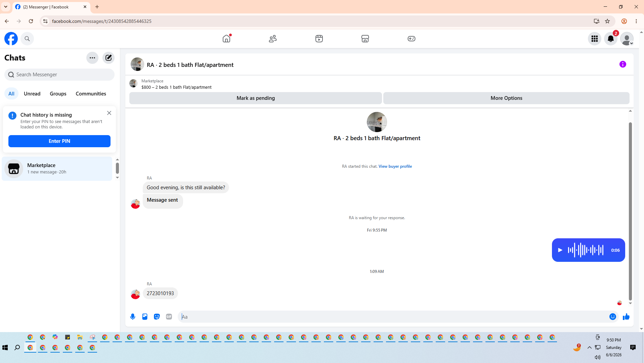Image resolution: width=644 pixels, height=363 pixels.
Task: Click the address bar URL
Action: pos(102,21)
